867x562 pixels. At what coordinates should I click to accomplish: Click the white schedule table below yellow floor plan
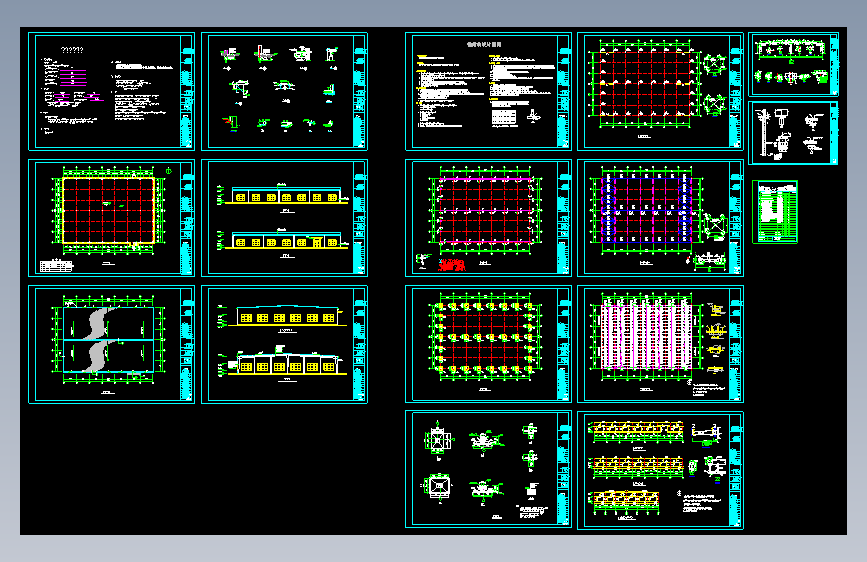pyautogui.click(x=56, y=266)
